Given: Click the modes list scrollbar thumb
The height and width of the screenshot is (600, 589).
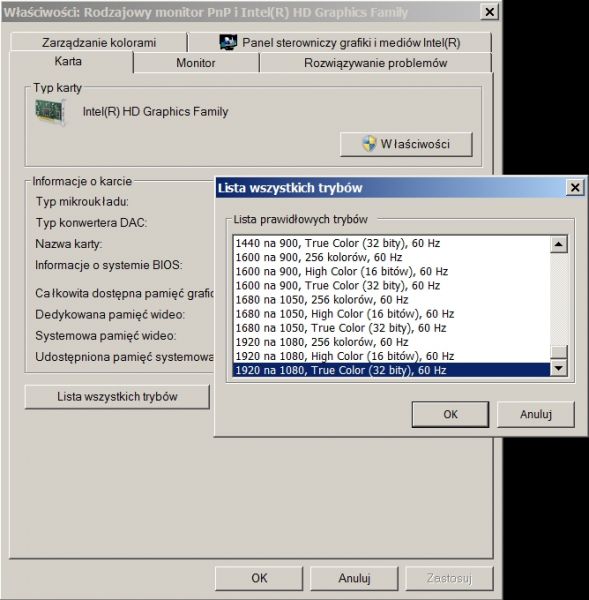Looking at the screenshot, I should pyautogui.click(x=558, y=352).
